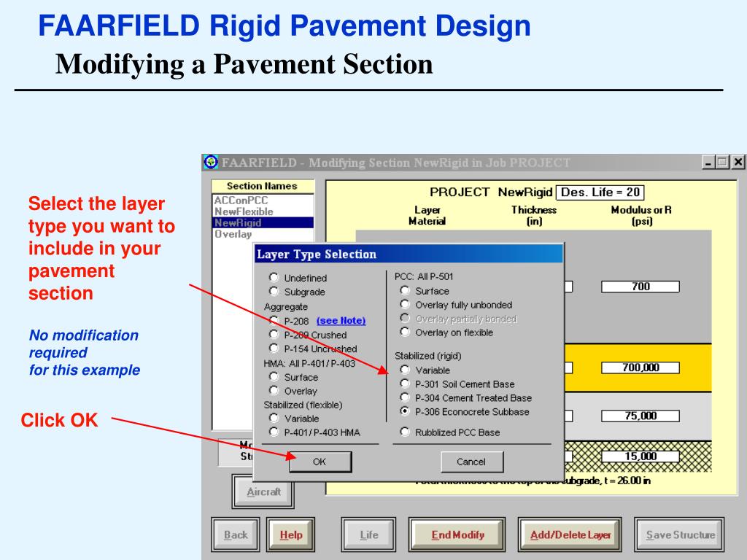Minimize the FAARFIELD window
Screen dimensions: 747x560
[x=708, y=163]
